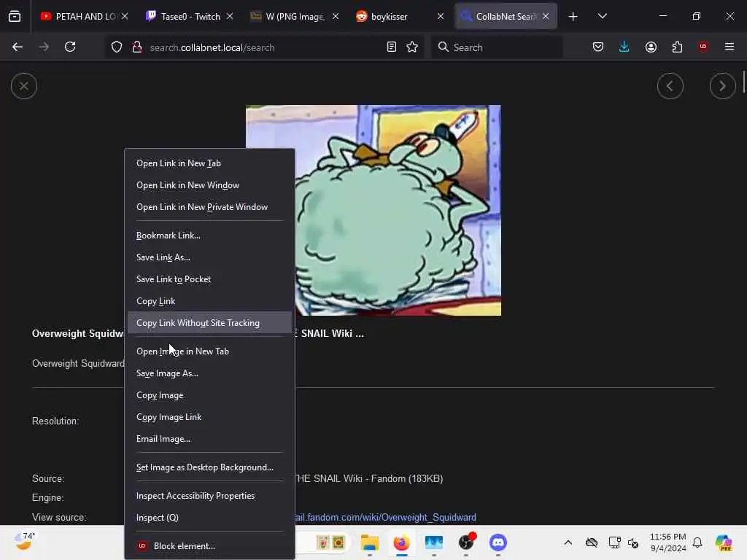Screen dimensions: 747x560
Task: Click the Search box in toolbar
Action: [497, 47]
